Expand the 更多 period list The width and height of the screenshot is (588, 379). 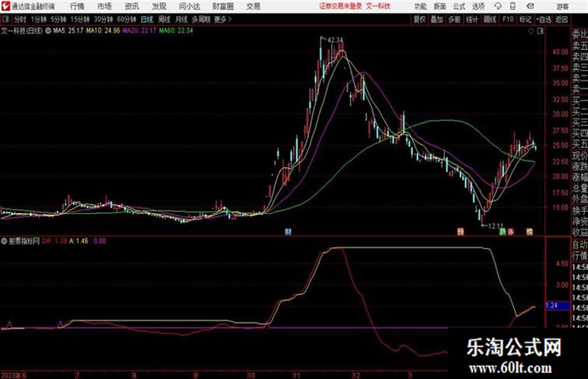[x=223, y=19]
